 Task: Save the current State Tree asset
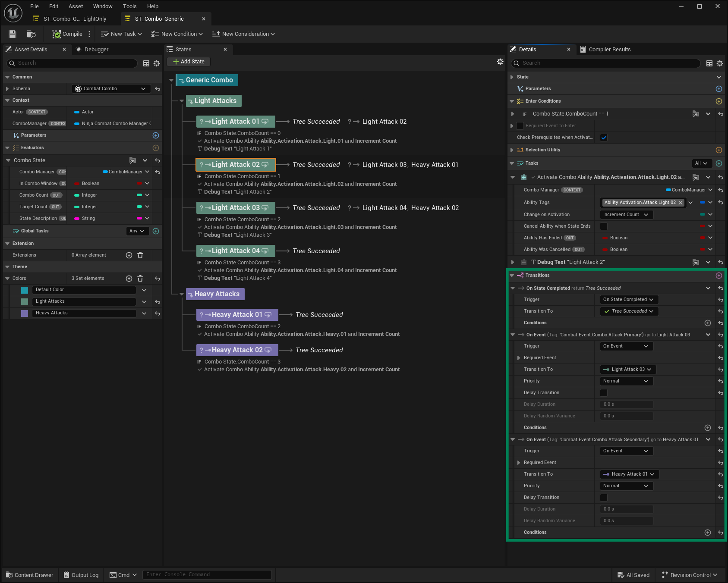click(13, 34)
